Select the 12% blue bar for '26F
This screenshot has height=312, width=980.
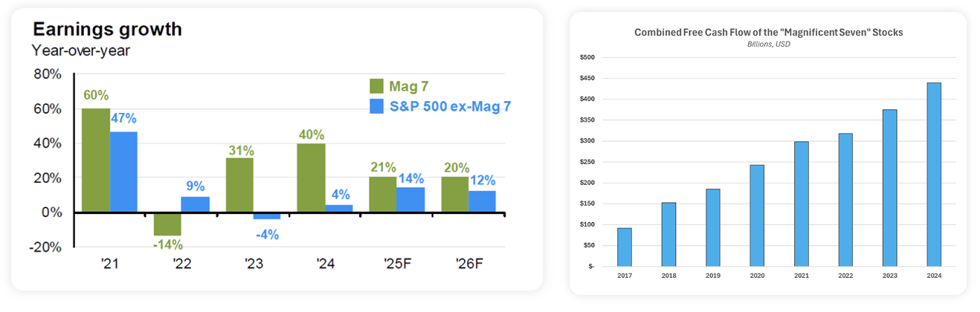point(482,202)
